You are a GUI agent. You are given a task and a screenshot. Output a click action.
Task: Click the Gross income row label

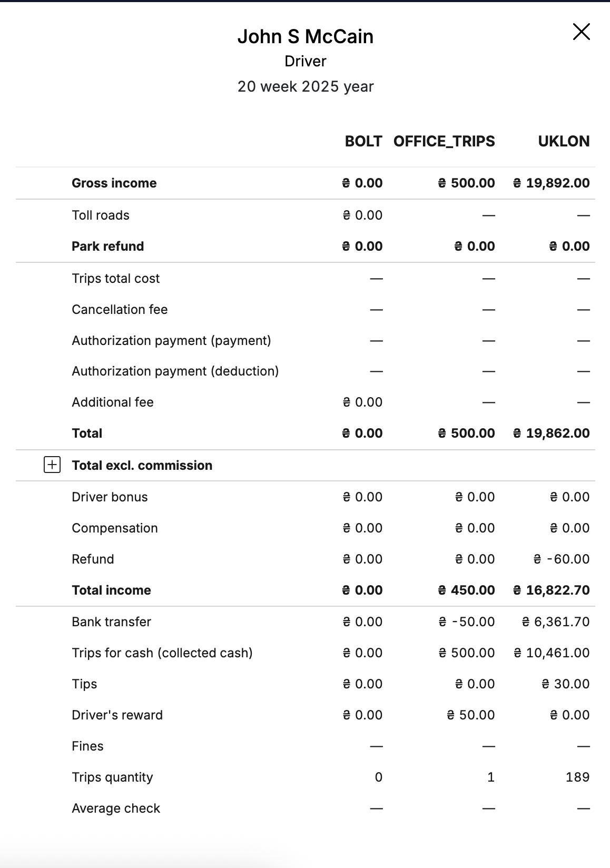pos(114,183)
